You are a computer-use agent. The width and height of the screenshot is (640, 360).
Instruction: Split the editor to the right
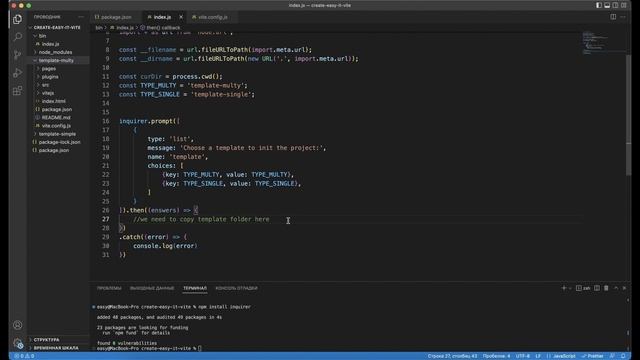coord(613,17)
